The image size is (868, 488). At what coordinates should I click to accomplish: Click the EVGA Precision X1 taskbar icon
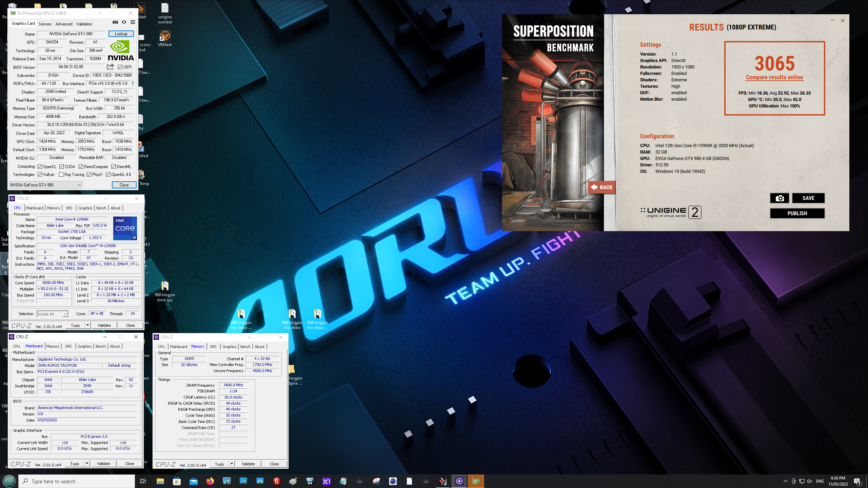326,481
